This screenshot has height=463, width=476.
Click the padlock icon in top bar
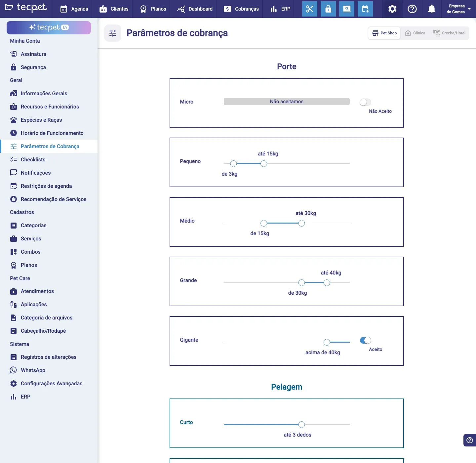pyautogui.click(x=328, y=9)
